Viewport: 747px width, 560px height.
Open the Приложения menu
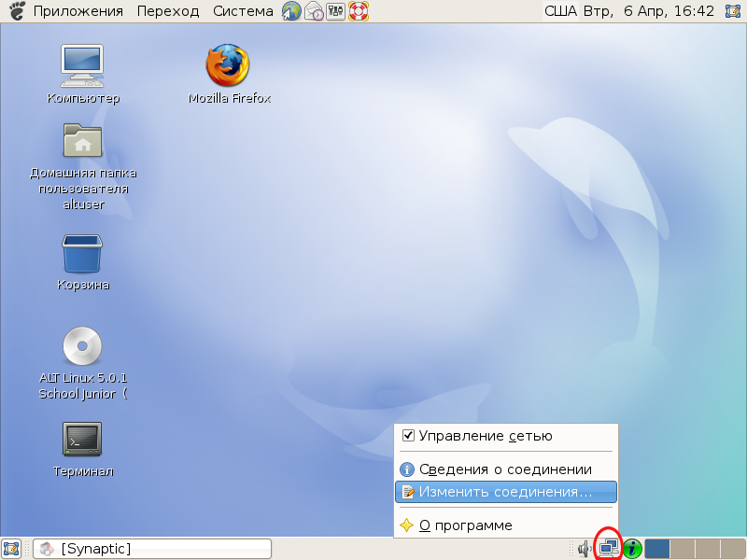78,11
